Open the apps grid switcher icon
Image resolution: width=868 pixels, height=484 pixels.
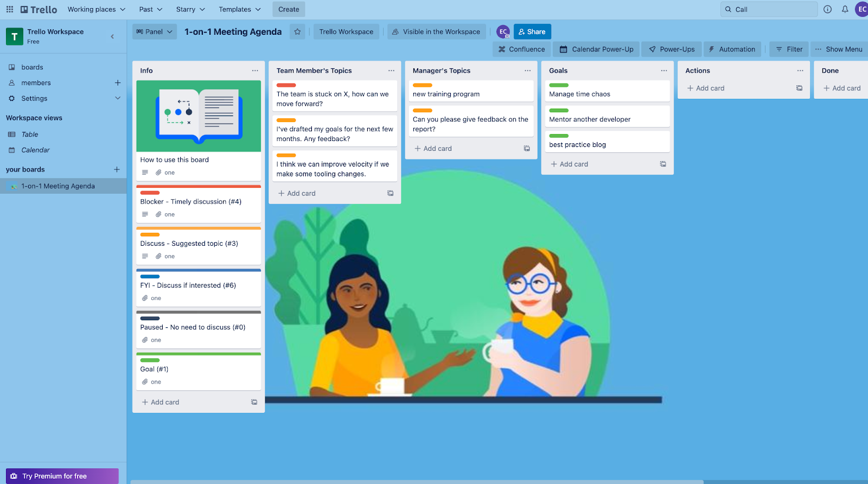[x=10, y=9]
